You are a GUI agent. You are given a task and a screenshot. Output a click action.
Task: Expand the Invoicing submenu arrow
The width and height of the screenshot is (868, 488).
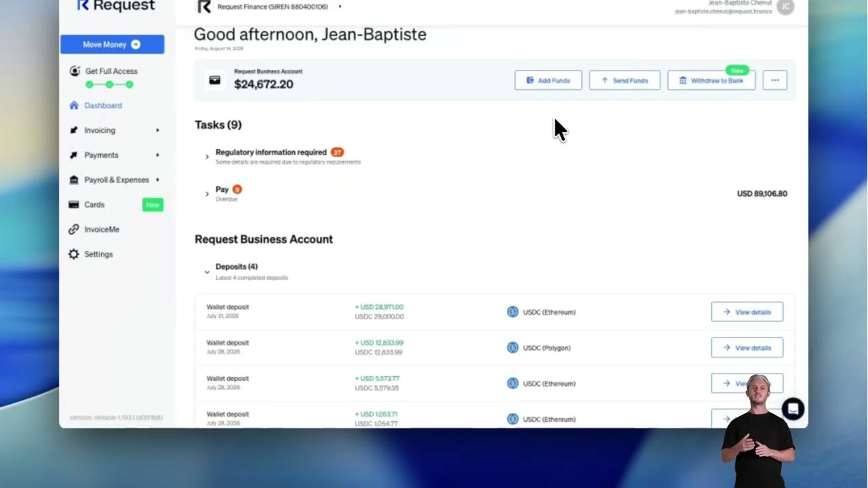click(157, 130)
